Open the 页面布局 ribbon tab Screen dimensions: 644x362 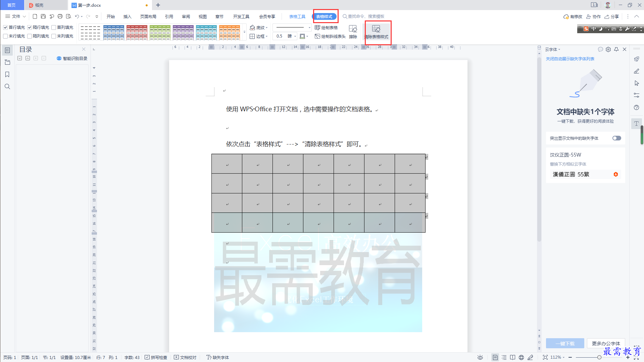[x=148, y=16]
